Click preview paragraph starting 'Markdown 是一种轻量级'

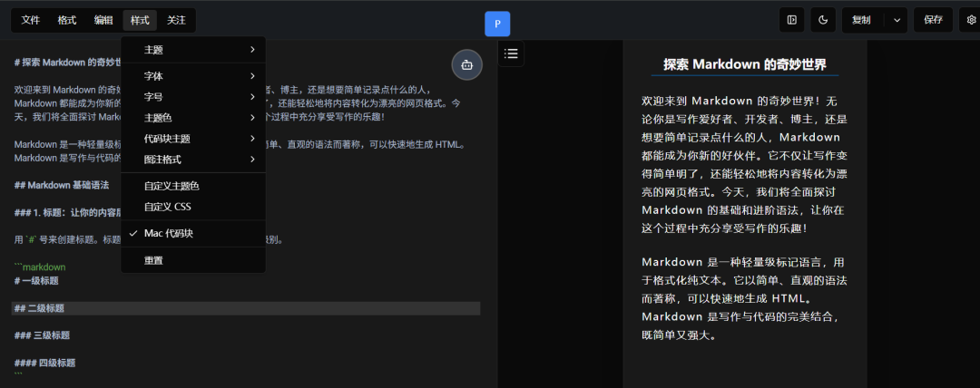point(745,298)
